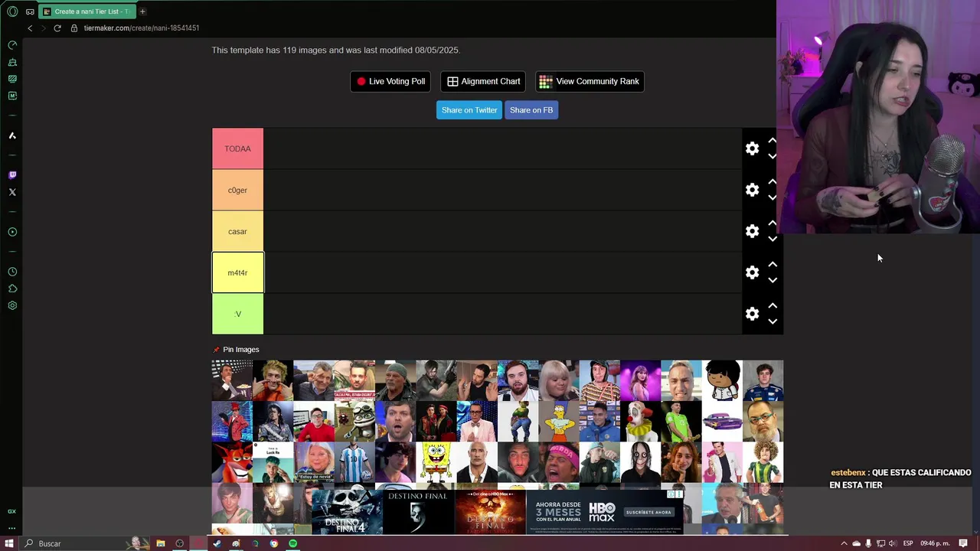The image size is (980, 551).
Task: Move c0ger row down with arrow
Action: [x=773, y=197]
